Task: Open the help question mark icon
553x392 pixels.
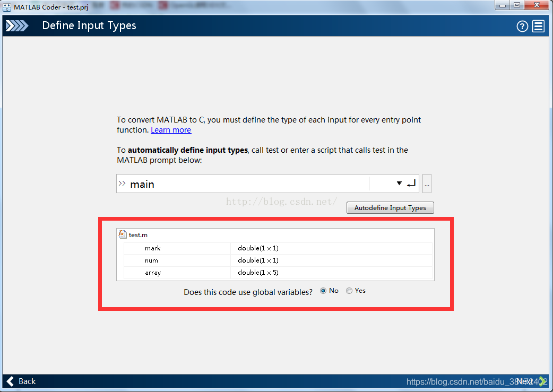Action: pyautogui.click(x=522, y=26)
